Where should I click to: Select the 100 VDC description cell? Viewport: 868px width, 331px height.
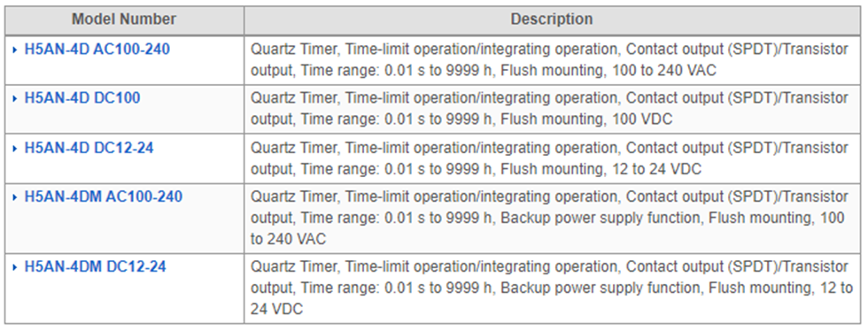(x=549, y=109)
